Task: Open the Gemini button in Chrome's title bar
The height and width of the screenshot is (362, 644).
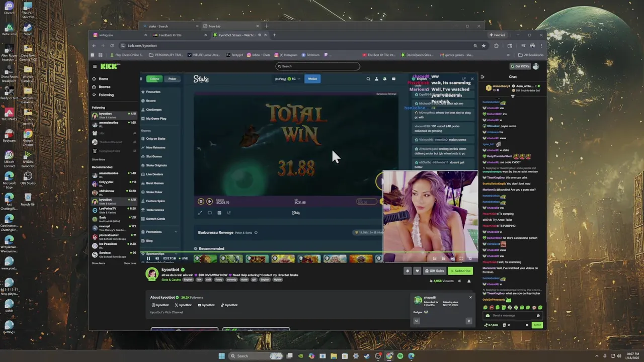Action: 498,35
